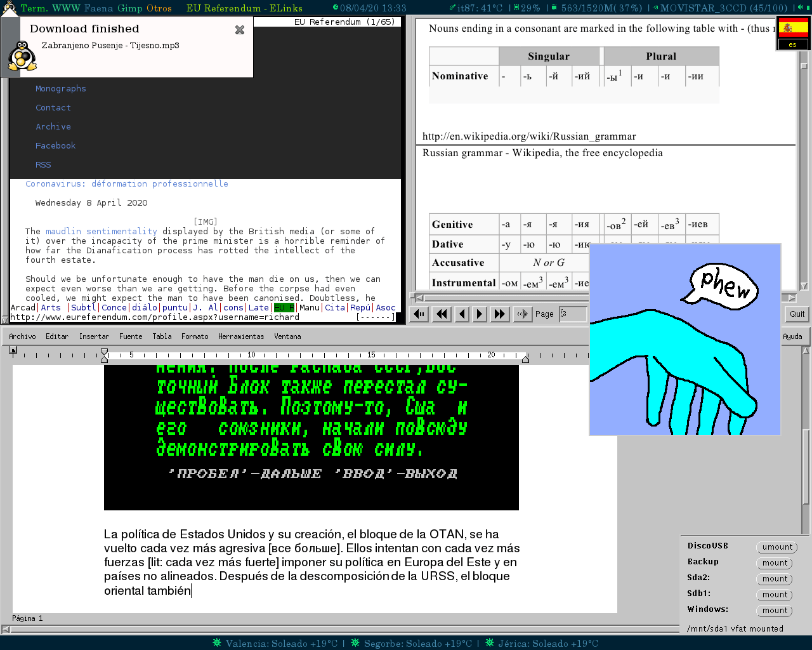Click the fast forward double-arrow icon
Viewport: 812px width, 650px height.
pyautogui.click(x=500, y=314)
